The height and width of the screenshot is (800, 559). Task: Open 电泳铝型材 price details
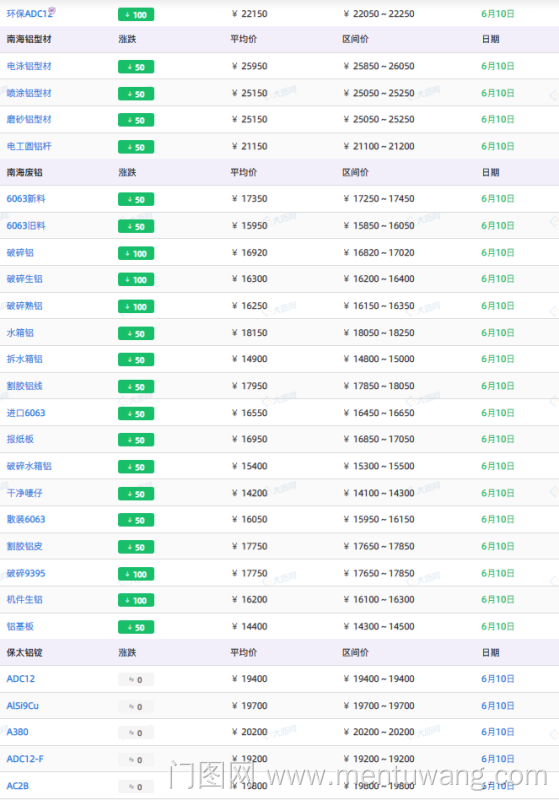click(x=29, y=66)
